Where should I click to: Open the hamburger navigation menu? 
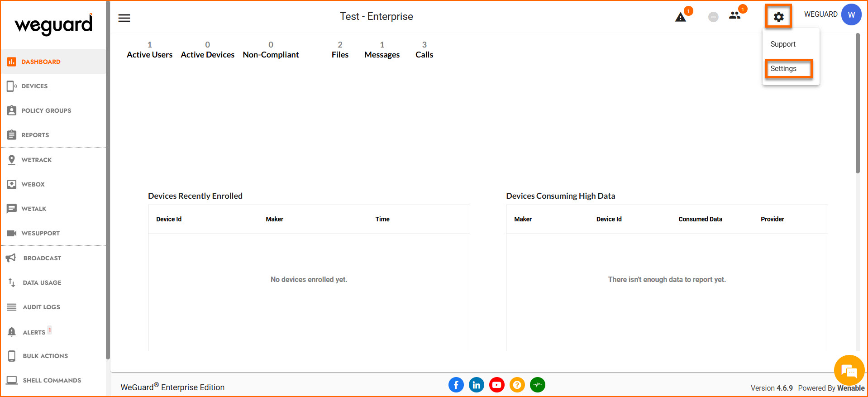pyautogui.click(x=124, y=18)
